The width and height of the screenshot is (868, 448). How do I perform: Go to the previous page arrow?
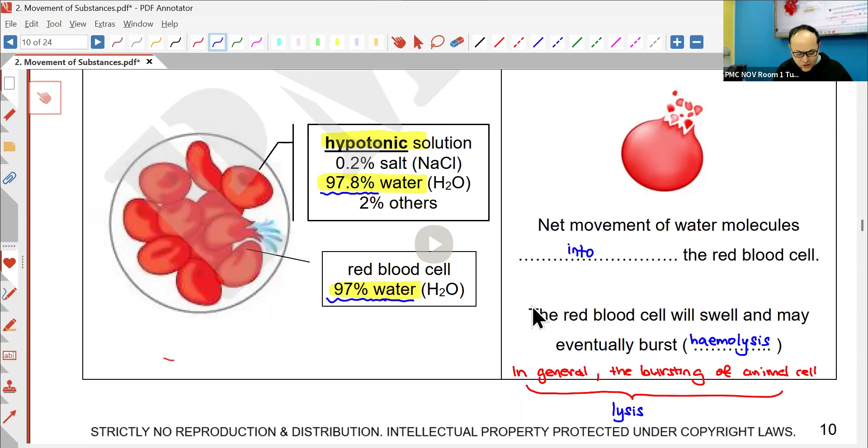(x=10, y=42)
